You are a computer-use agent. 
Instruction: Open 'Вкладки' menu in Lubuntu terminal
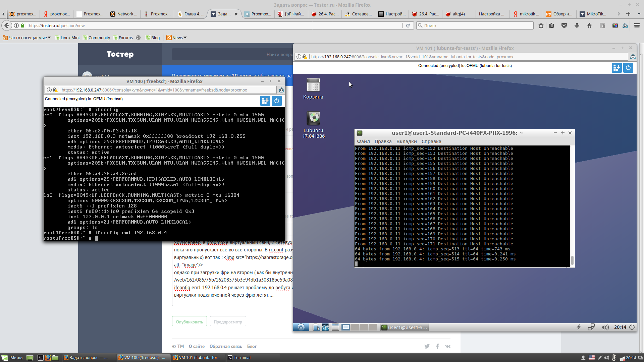407,141
